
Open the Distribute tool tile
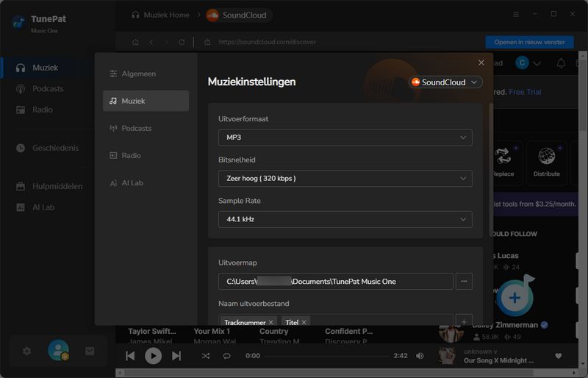pyautogui.click(x=547, y=163)
